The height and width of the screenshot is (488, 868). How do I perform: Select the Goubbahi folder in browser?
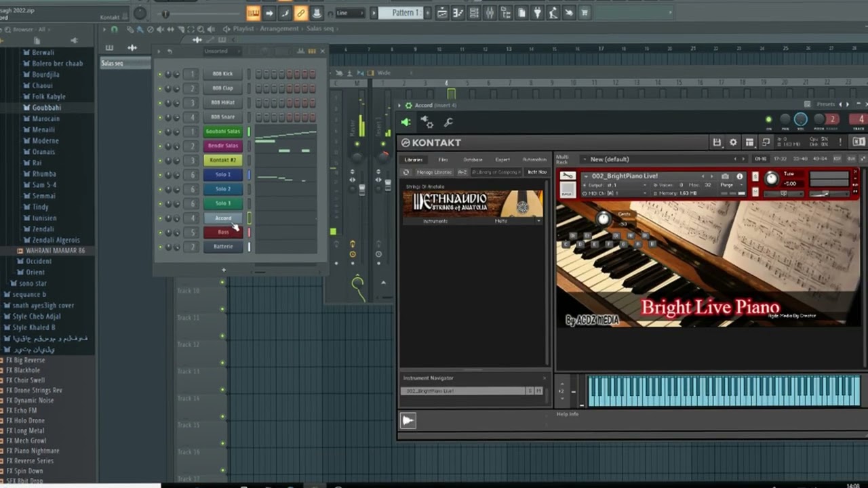[46, 108]
